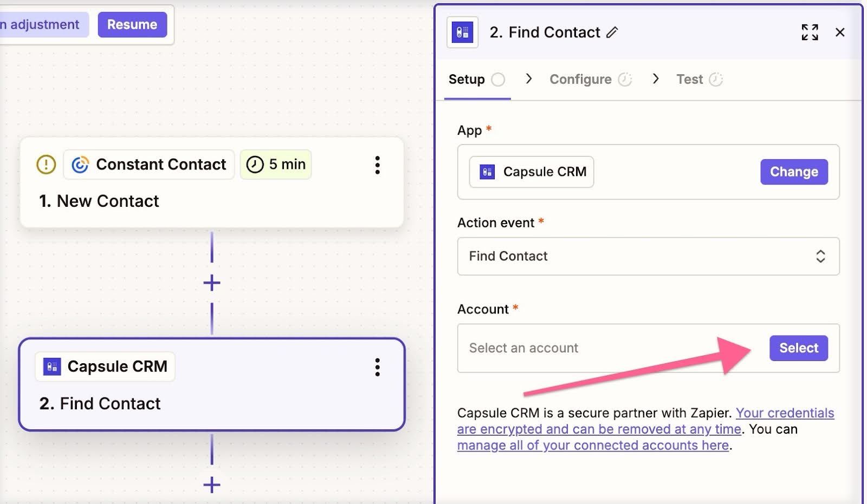Select the 2. Find Contact step card

212,384
